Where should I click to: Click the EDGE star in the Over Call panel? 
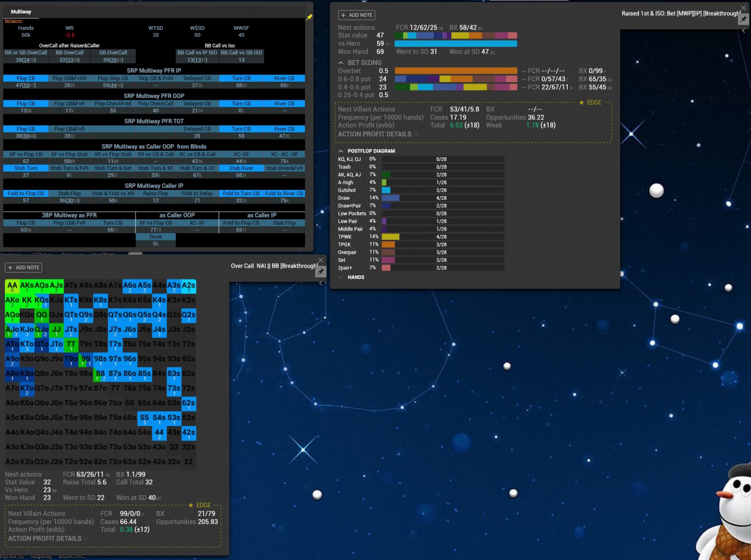[191, 505]
